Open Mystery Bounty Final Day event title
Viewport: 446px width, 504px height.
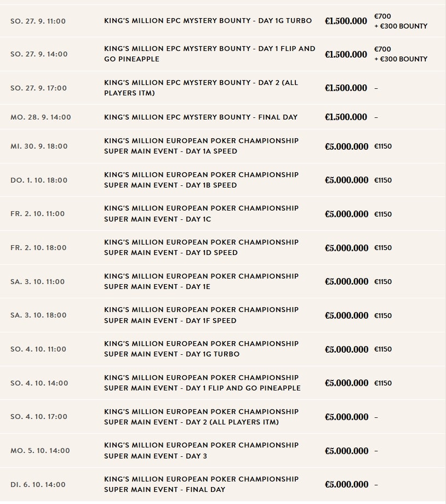201,117
